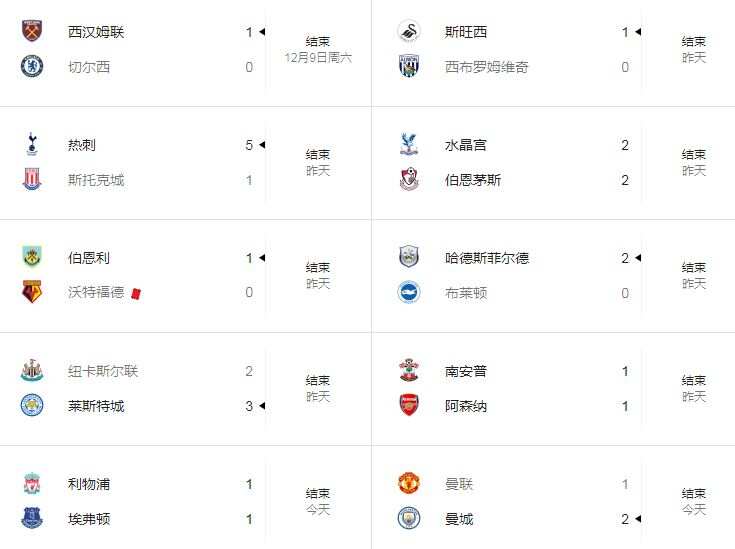
Task: Click 结束 status for West Ham match
Action: point(318,42)
